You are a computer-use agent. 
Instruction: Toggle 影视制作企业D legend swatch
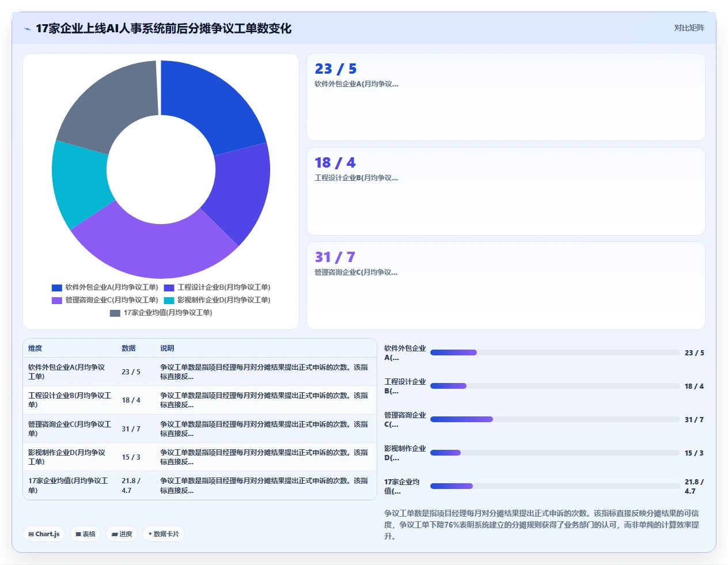pos(169,300)
